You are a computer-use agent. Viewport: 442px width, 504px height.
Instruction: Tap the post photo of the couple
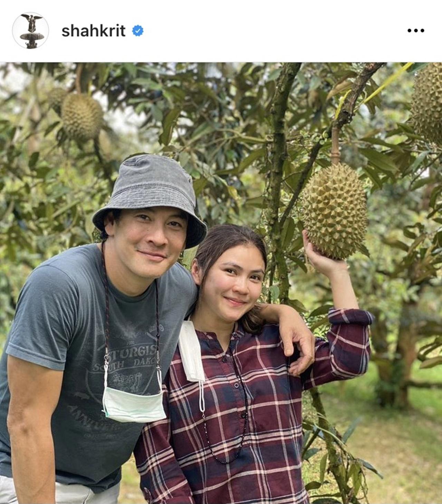pos(221,283)
